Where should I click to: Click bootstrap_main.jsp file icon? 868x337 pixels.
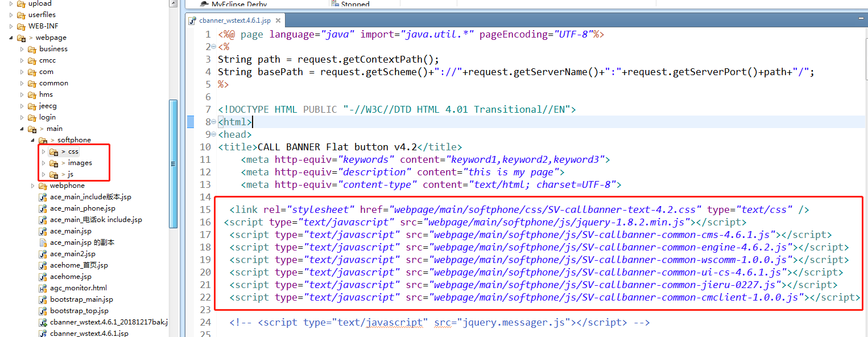tap(43, 299)
